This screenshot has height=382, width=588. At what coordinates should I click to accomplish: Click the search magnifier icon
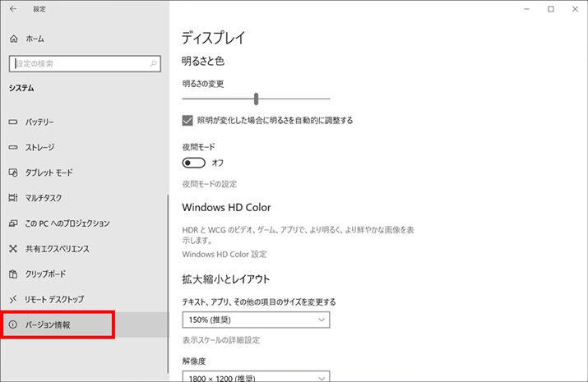(x=153, y=63)
